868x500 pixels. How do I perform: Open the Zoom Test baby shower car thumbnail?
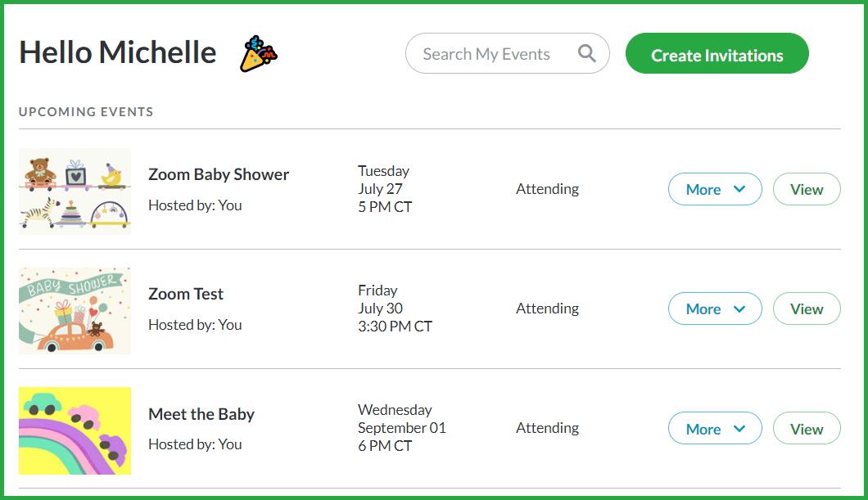coord(75,311)
